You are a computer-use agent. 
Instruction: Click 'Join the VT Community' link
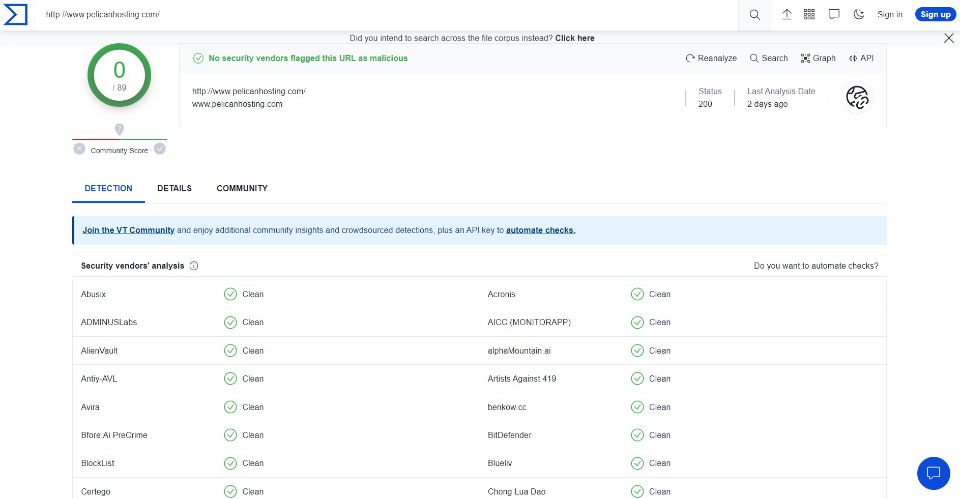(x=129, y=230)
